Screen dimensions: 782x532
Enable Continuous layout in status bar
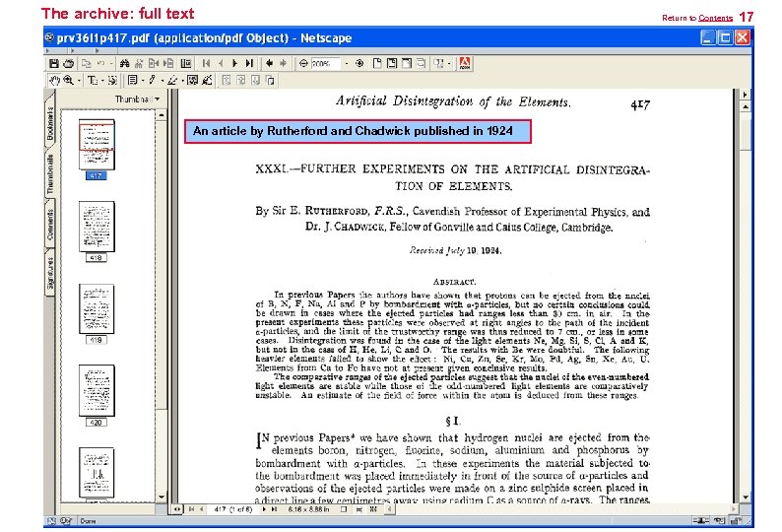tap(359, 509)
